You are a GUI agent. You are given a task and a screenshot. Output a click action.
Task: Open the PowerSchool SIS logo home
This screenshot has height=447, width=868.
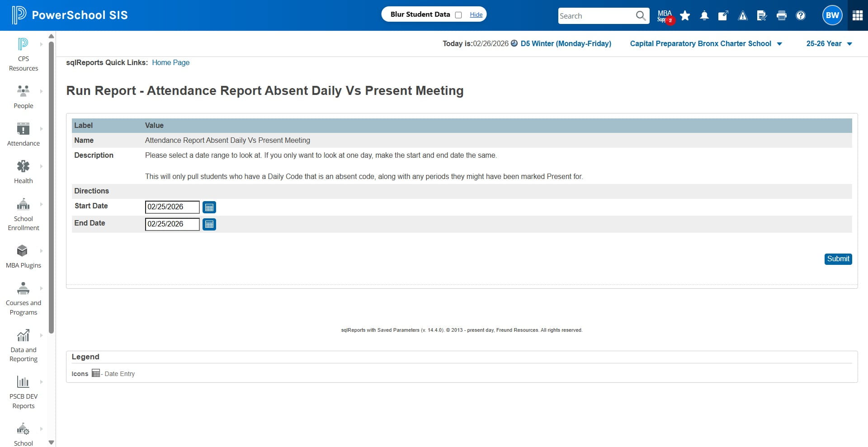click(x=70, y=15)
